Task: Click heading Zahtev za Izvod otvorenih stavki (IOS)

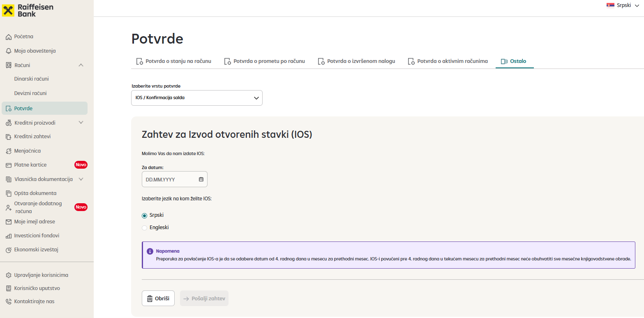Action: point(227,135)
